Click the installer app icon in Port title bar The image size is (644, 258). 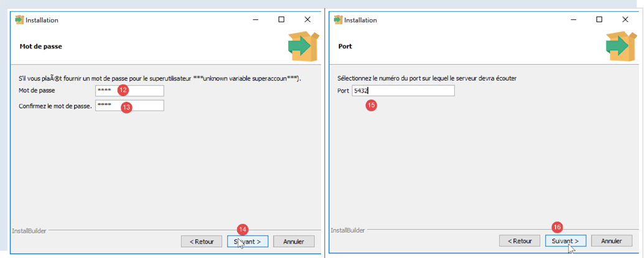pos(338,20)
